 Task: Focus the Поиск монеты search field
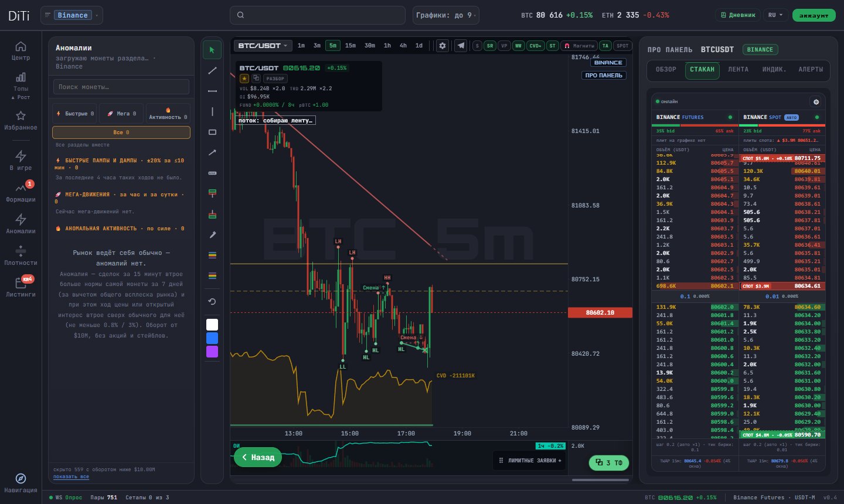(x=121, y=87)
